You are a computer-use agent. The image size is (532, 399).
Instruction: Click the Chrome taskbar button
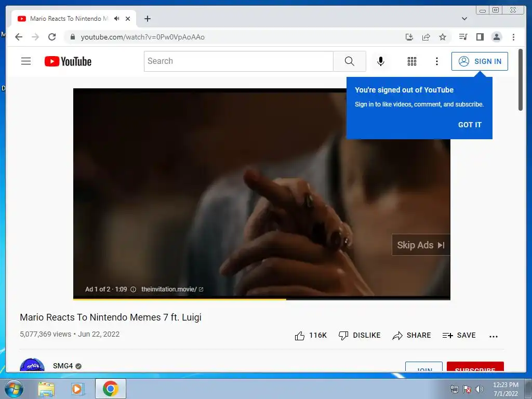coord(111,389)
